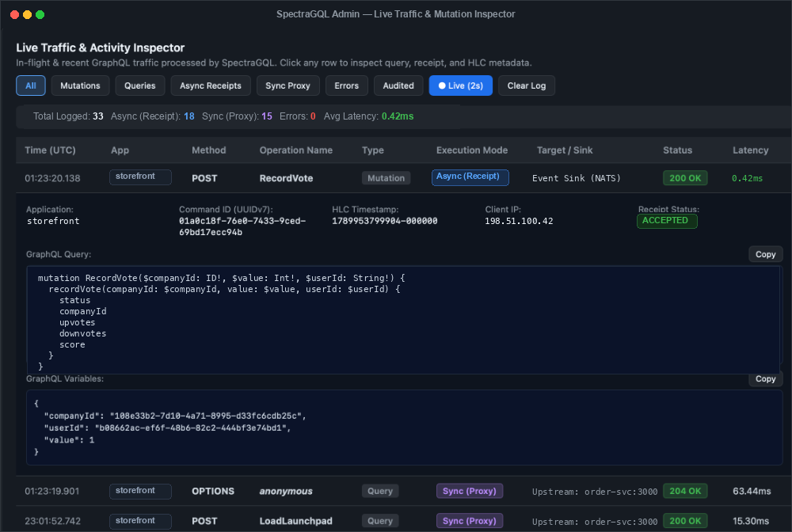792x532 pixels.
Task: Click the Mutation type badge
Action: coord(386,178)
